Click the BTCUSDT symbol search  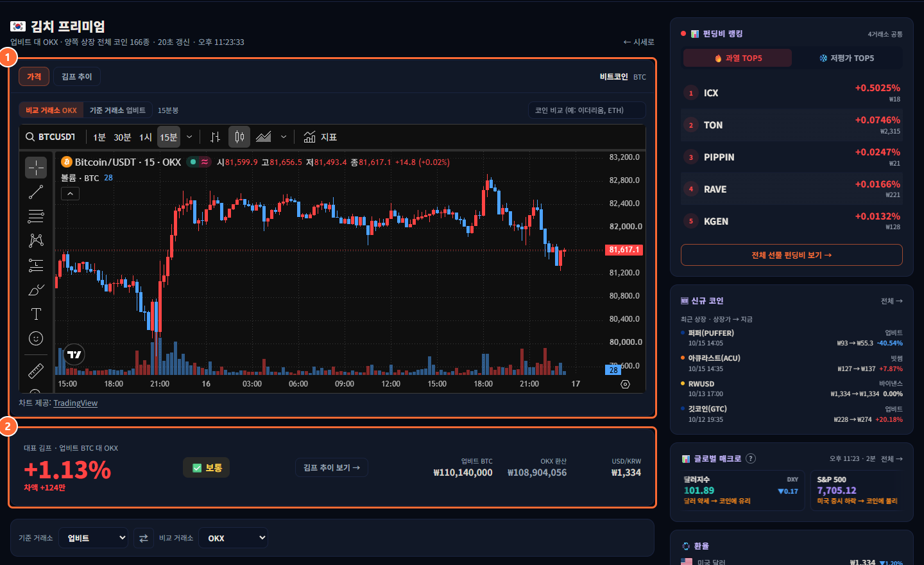tap(51, 137)
